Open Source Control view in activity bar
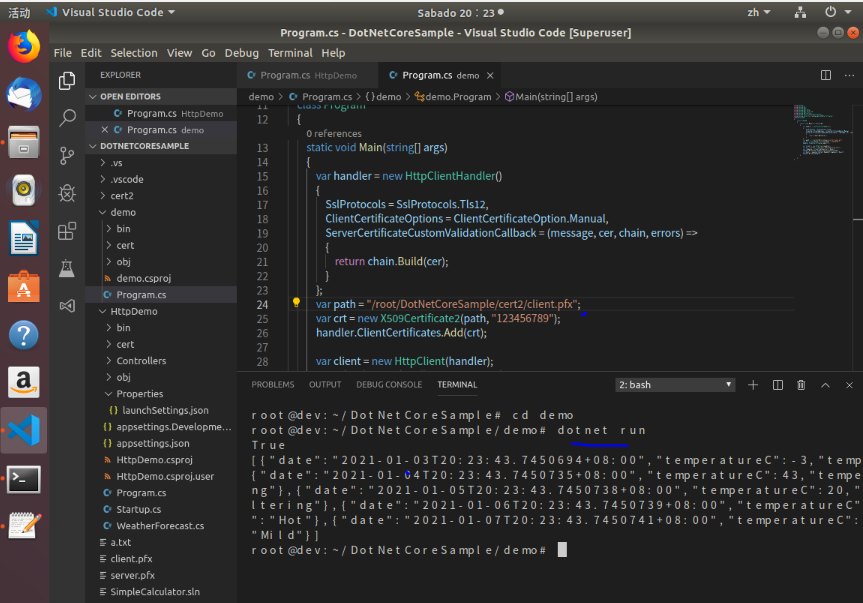This screenshot has width=863, height=603. (x=67, y=156)
